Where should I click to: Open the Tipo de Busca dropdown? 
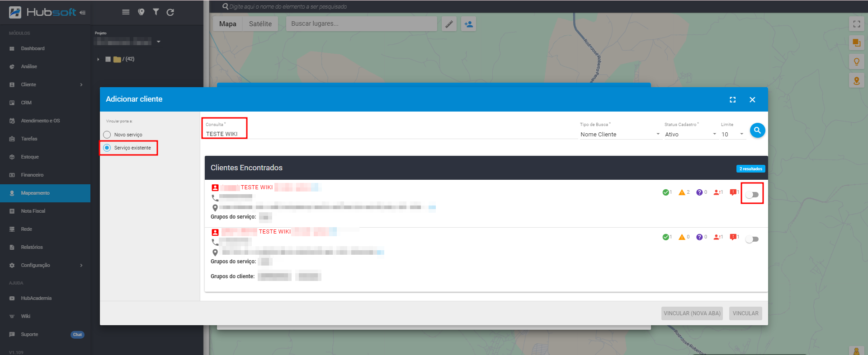click(x=620, y=135)
